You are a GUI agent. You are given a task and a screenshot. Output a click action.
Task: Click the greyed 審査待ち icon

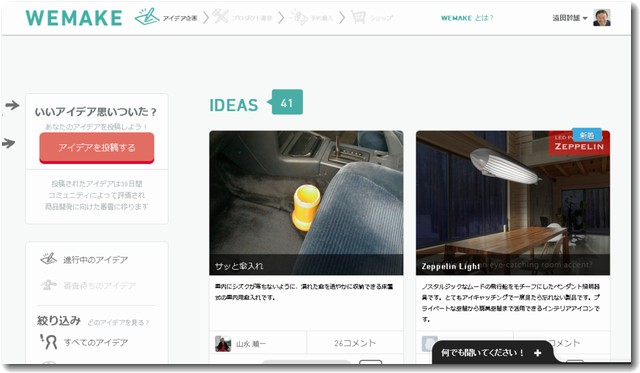click(49, 284)
